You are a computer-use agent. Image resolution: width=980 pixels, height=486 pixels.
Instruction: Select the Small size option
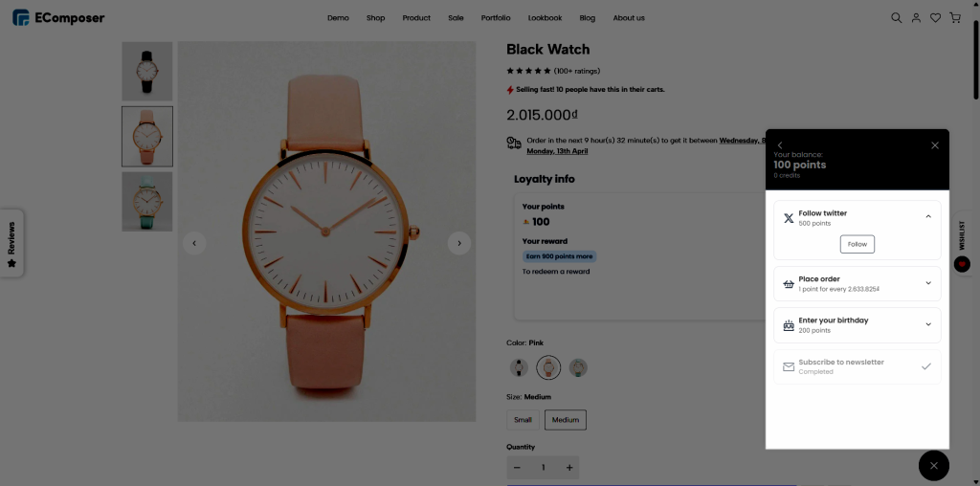[523, 419]
